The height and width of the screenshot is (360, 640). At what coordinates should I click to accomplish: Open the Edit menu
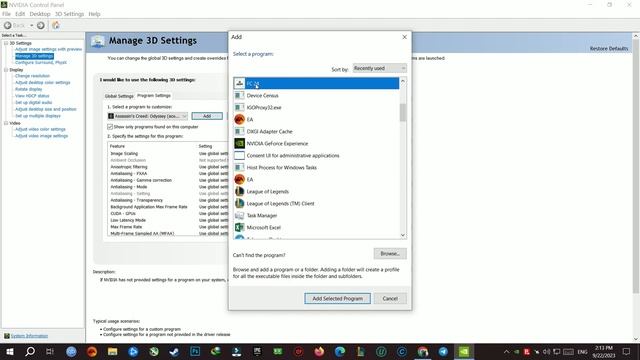20,14
